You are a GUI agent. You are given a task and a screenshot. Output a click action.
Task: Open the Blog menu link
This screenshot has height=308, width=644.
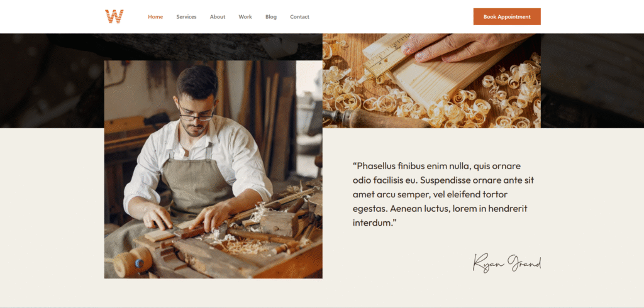point(271,17)
